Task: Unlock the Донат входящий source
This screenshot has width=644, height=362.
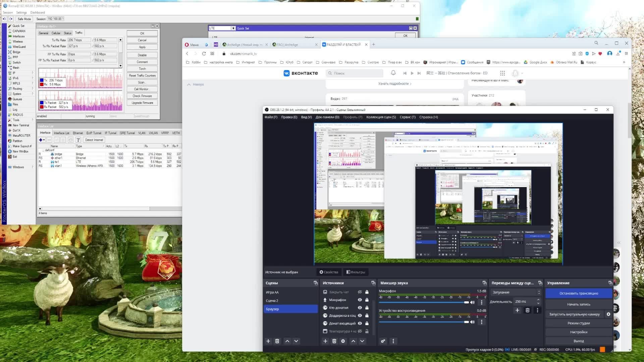Action: 367,323
